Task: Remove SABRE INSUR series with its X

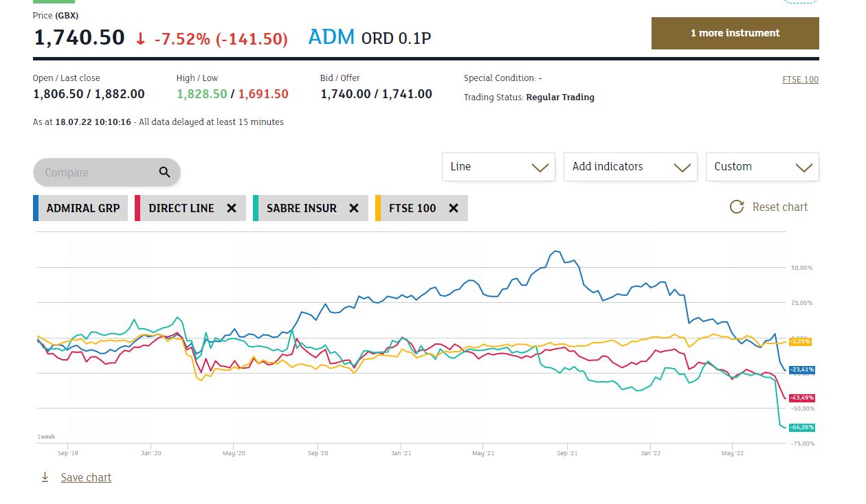Action: [x=354, y=208]
